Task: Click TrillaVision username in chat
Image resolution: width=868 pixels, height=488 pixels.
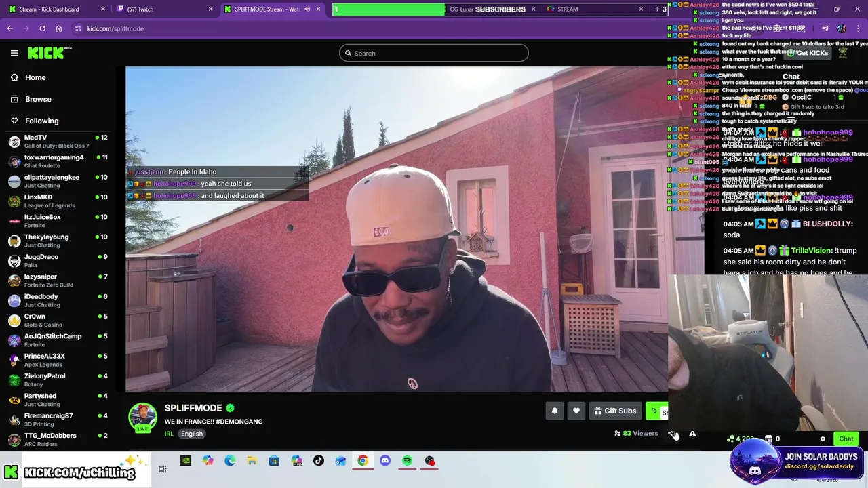Action: 811,250
